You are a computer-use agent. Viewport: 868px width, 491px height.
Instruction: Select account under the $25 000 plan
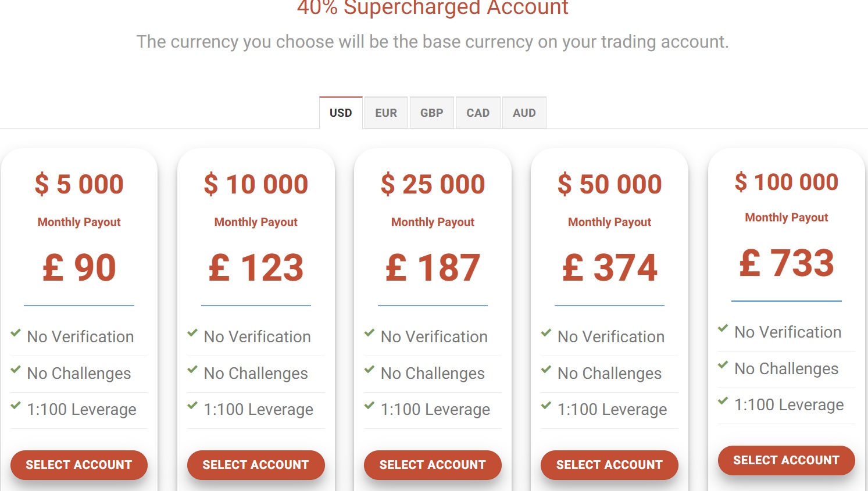click(433, 465)
